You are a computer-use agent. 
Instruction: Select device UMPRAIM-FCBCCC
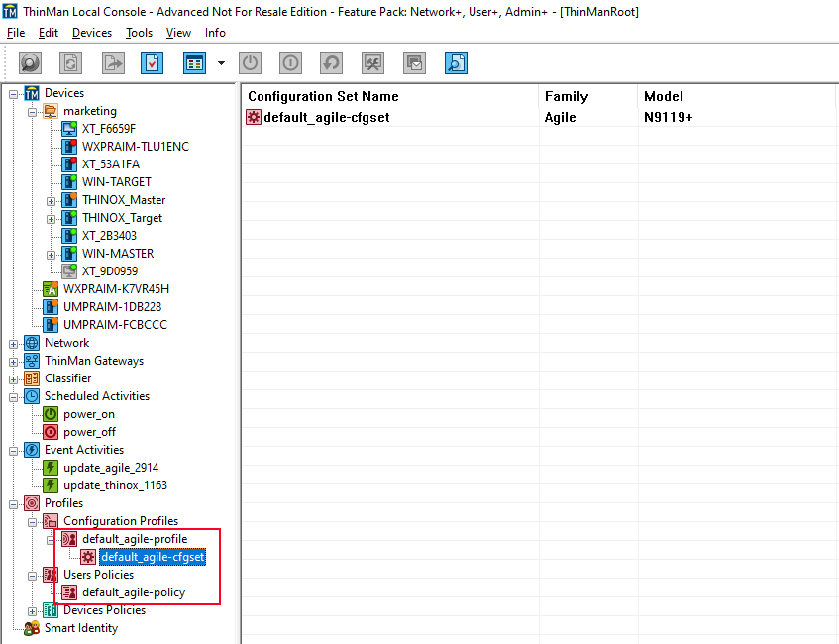tap(115, 324)
